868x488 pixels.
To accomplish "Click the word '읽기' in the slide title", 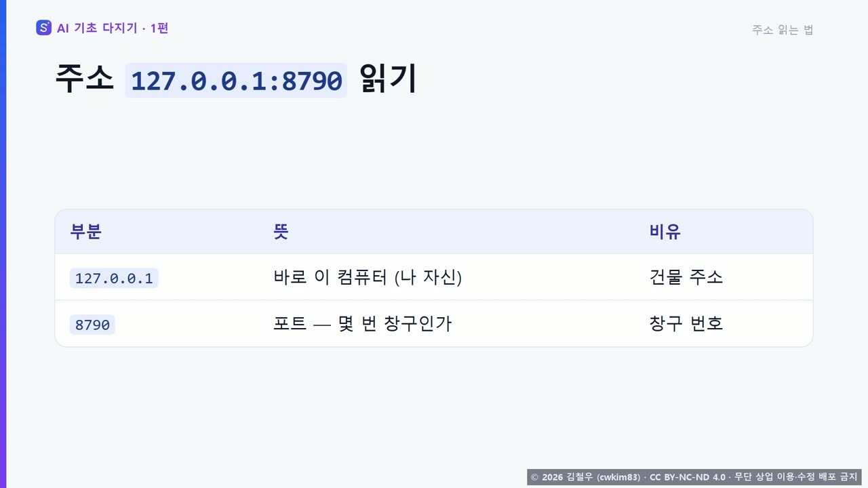I will [x=388, y=79].
